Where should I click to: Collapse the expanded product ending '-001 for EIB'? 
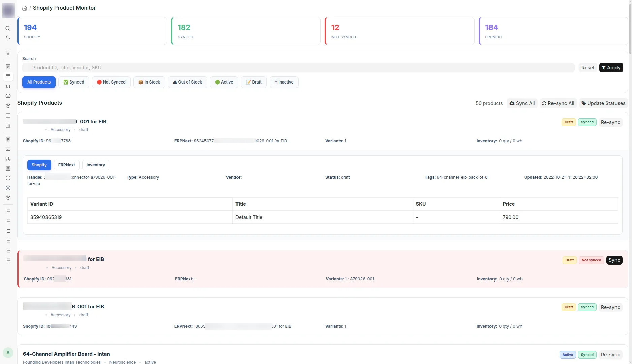(323, 131)
